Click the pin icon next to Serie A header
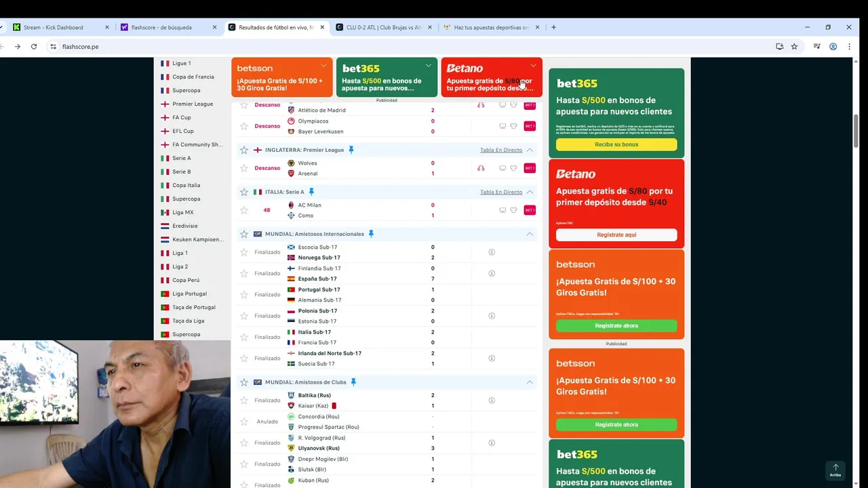The height and width of the screenshot is (488, 868). click(311, 192)
